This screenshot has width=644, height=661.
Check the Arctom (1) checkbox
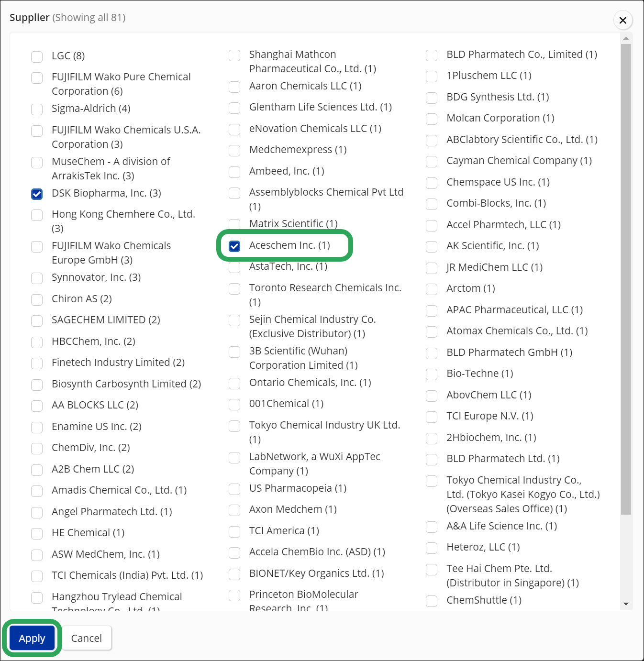pos(432,289)
